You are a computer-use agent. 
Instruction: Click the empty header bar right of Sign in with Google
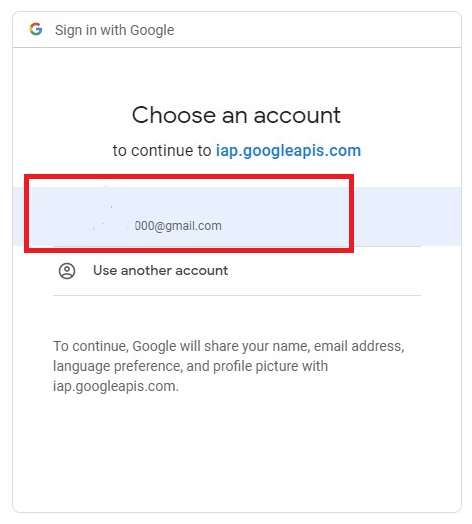[318, 30]
